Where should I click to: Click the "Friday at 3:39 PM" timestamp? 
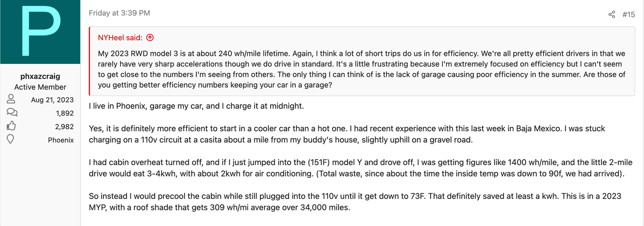pyautogui.click(x=119, y=13)
